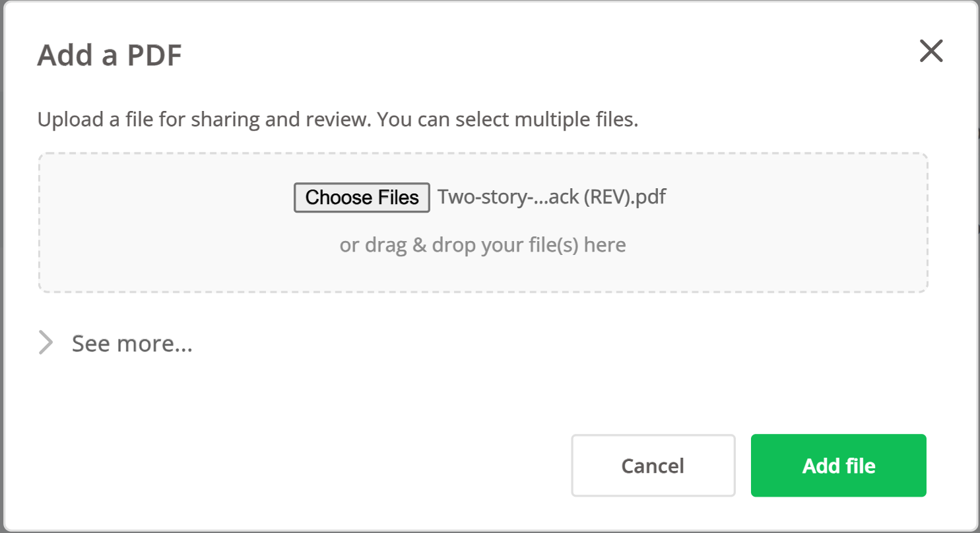Viewport: 980px width, 533px height.
Task: Expand the See more chevron arrow
Action: pyautogui.click(x=46, y=343)
